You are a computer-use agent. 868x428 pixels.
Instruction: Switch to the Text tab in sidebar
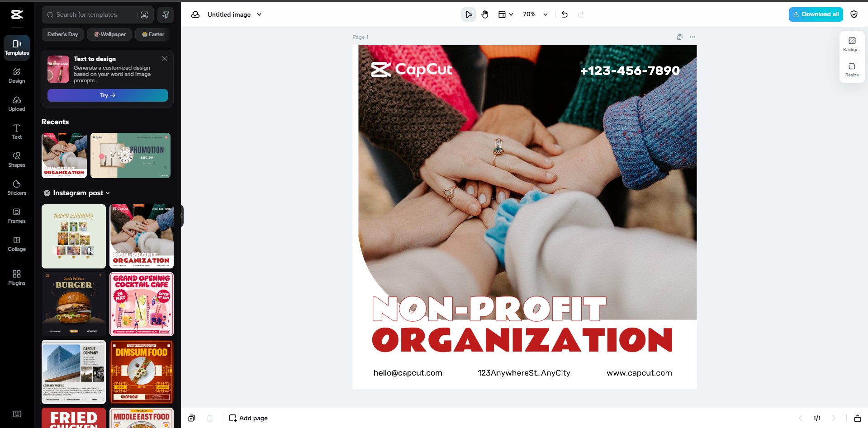coord(17,132)
